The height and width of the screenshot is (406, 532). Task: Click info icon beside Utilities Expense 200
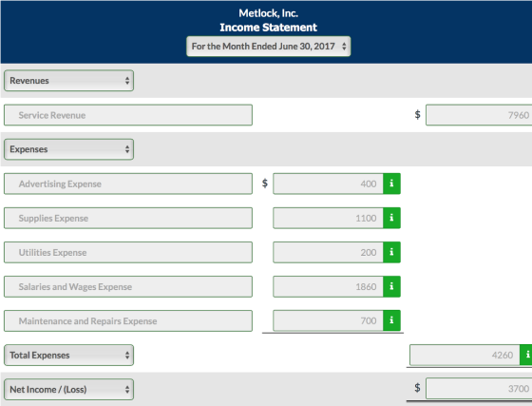click(x=391, y=252)
